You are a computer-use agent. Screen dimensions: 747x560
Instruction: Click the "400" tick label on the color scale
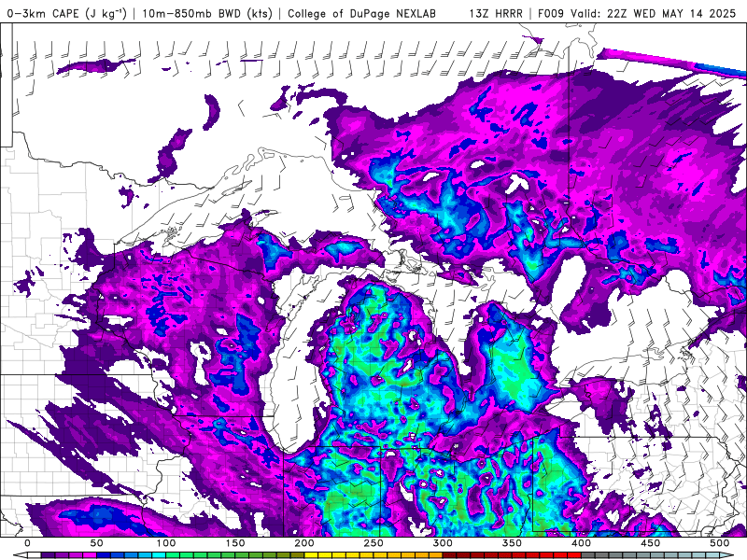pos(581,543)
